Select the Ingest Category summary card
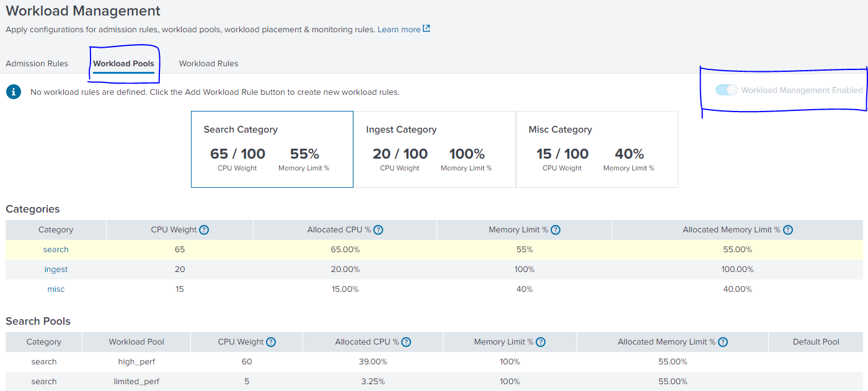 [x=434, y=149]
